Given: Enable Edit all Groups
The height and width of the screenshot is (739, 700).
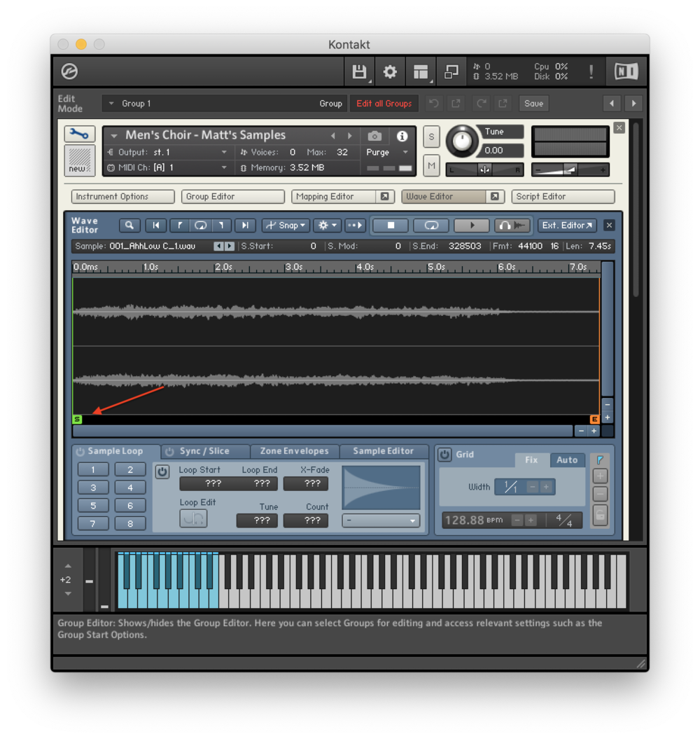Looking at the screenshot, I should click(384, 103).
